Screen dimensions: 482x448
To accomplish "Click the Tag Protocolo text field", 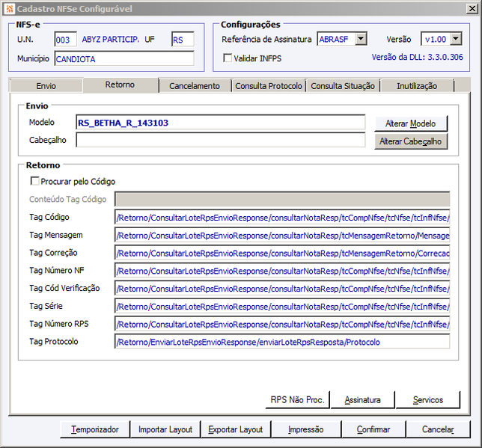I will coord(282,342).
